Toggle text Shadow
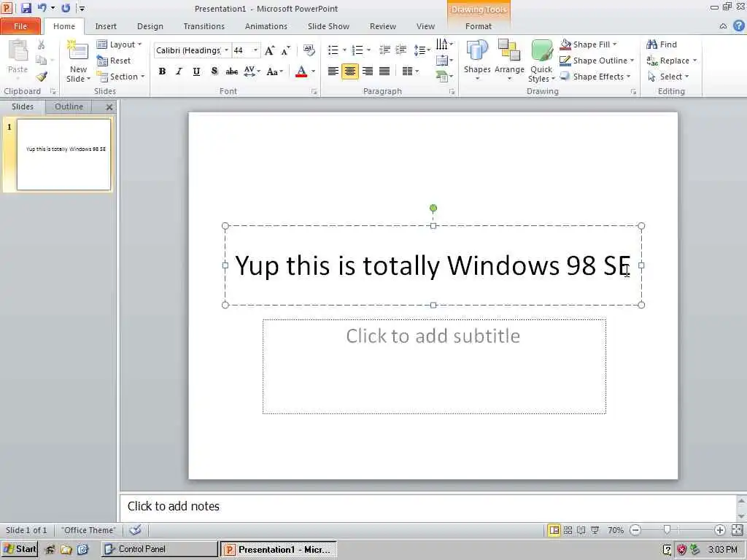 [x=214, y=71]
